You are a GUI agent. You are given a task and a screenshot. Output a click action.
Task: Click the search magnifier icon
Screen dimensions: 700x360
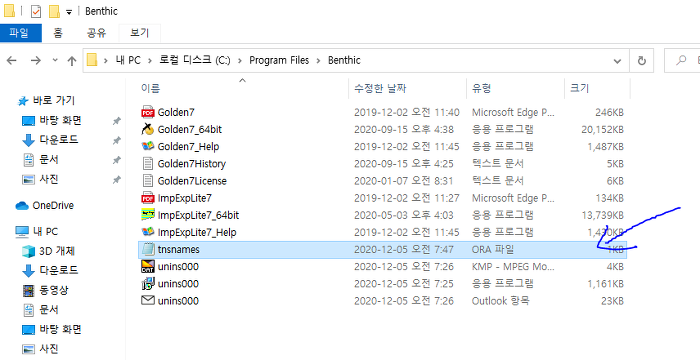pos(681,60)
